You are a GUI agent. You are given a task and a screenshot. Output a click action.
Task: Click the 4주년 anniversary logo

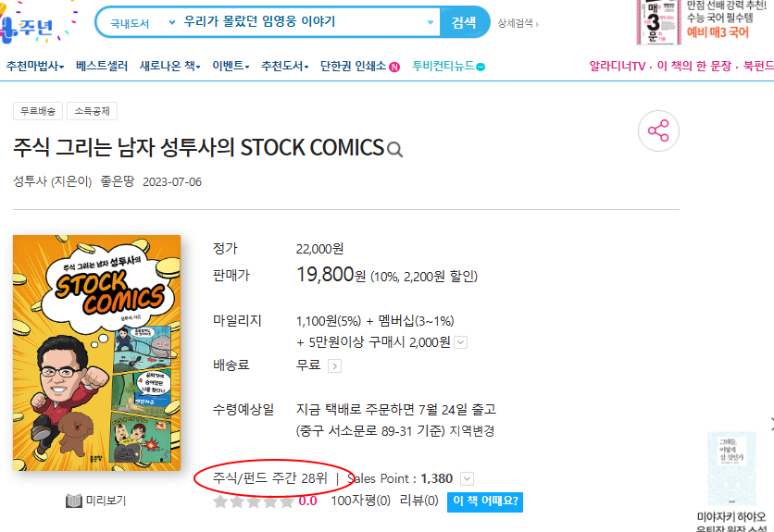pyautogui.click(x=30, y=25)
